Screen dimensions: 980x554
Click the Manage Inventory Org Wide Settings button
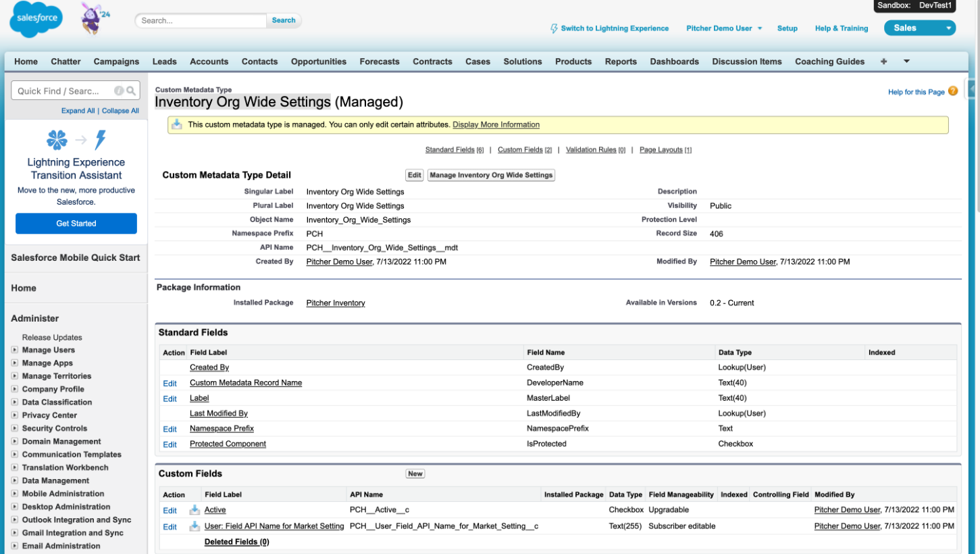pos(491,175)
